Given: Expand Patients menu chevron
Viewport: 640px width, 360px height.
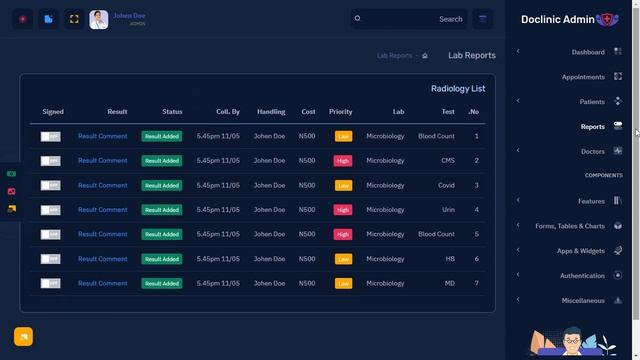Looking at the screenshot, I should click(518, 101).
